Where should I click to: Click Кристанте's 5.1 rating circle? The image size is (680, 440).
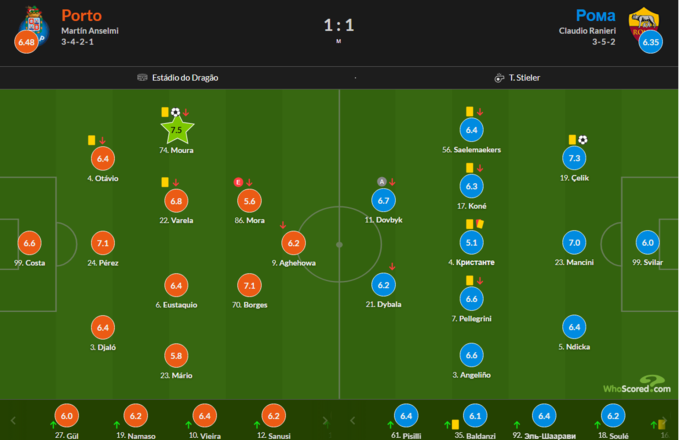[472, 242]
